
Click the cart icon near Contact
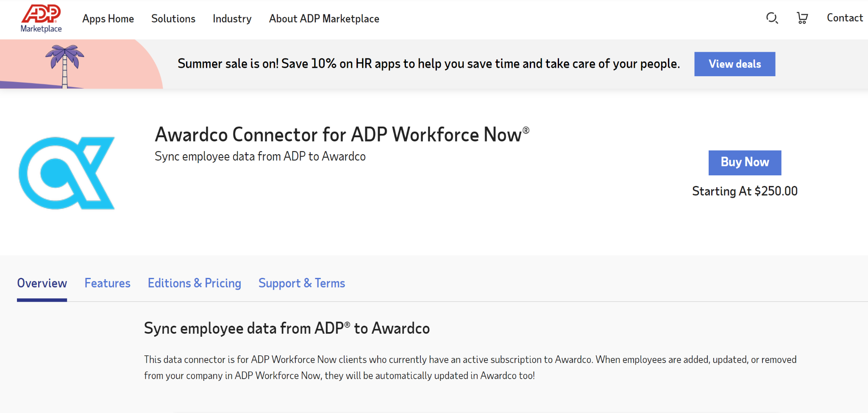coord(802,18)
